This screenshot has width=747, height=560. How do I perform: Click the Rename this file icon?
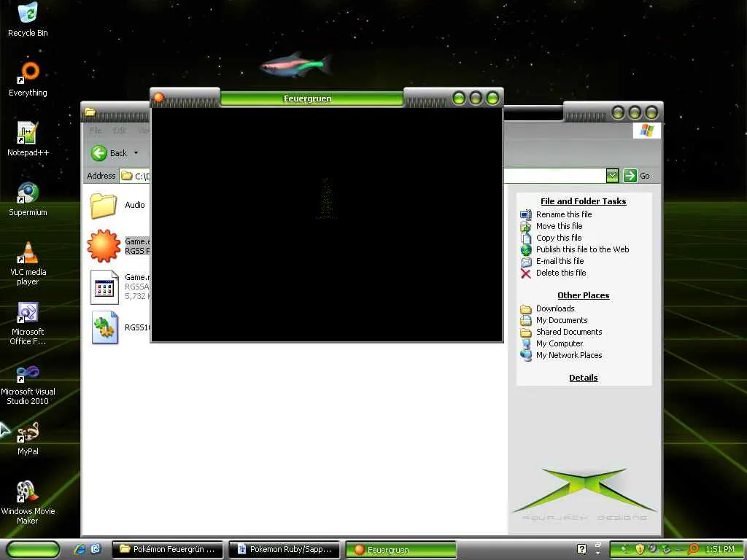[x=525, y=214]
